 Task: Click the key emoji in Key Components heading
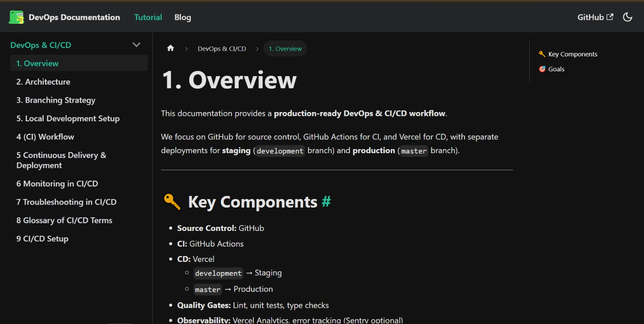pyautogui.click(x=172, y=202)
